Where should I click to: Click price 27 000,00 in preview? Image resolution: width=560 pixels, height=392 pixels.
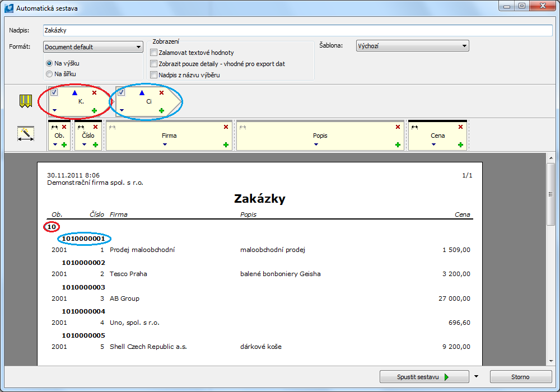[x=454, y=298]
